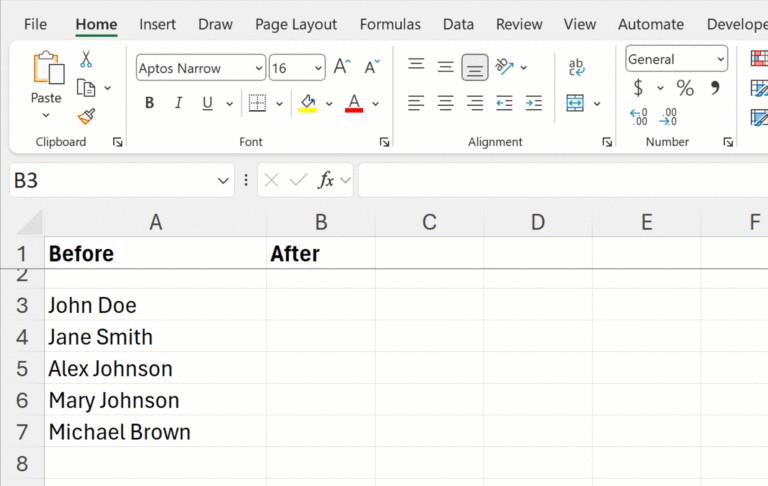Click the Copy icon
This screenshot has width=768, height=486.
(x=86, y=88)
